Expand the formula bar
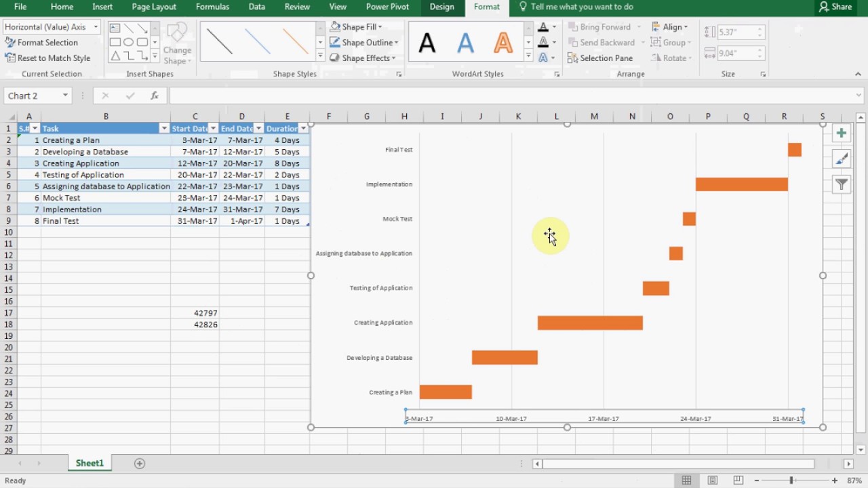 (x=859, y=96)
